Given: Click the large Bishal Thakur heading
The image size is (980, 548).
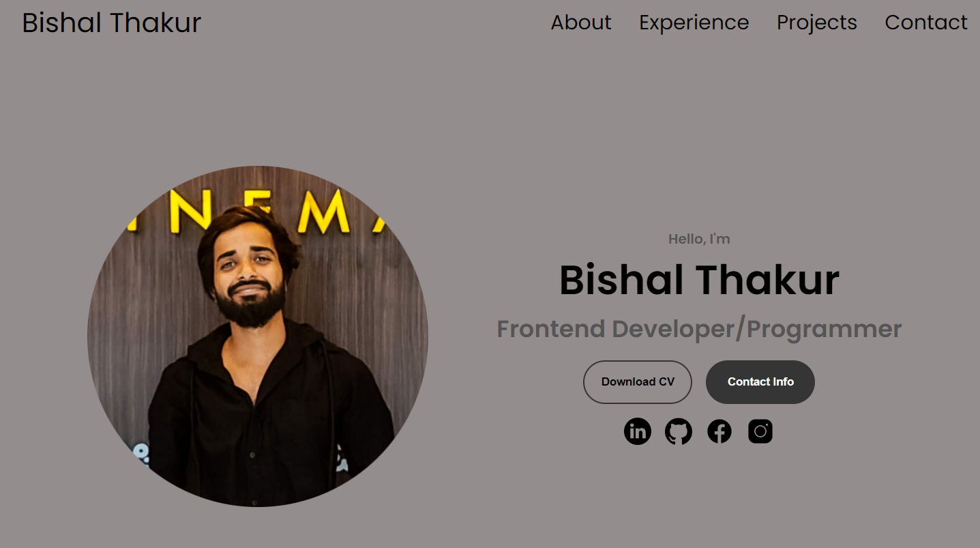Looking at the screenshot, I should [x=699, y=280].
